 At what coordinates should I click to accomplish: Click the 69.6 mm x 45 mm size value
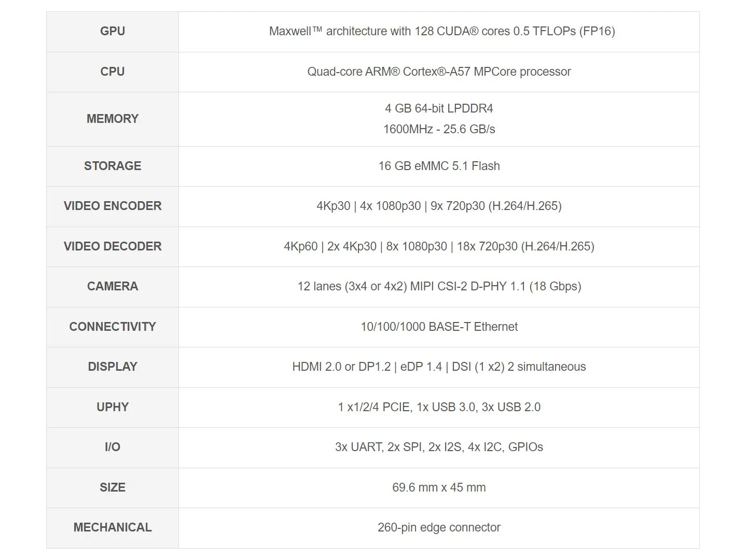(x=439, y=487)
